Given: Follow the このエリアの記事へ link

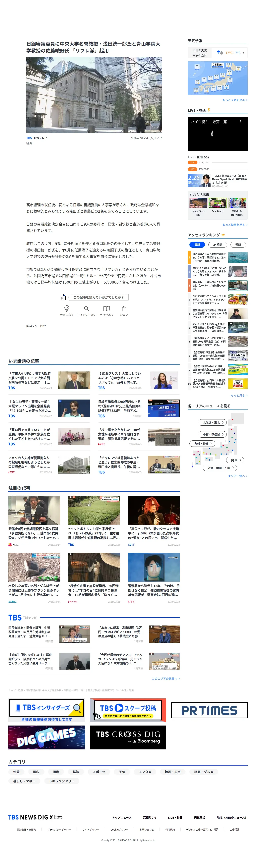Looking at the screenshot, I should tap(166, 679).
